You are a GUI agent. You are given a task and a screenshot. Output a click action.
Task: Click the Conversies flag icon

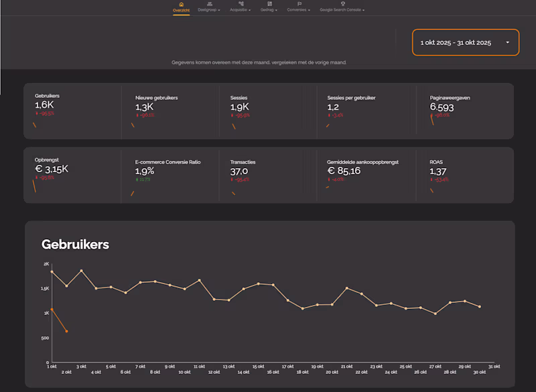click(299, 3)
